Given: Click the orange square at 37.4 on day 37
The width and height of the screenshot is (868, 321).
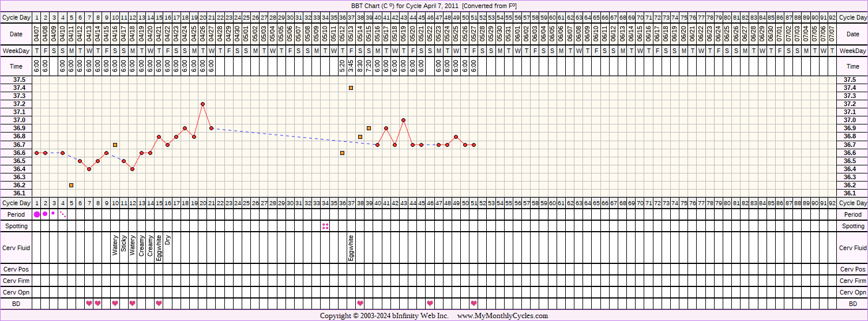Looking at the screenshot, I should 351,88.
